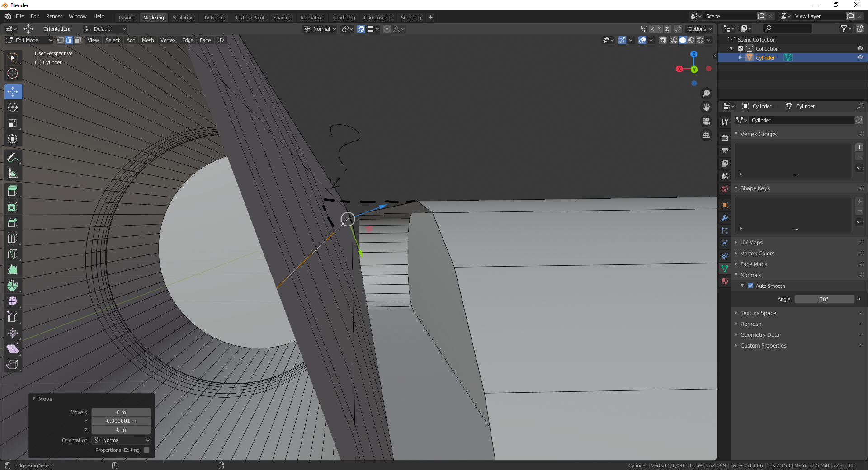Open Normal transform orientation header dropdown
Viewport: 868px width, 470px height.
[x=320, y=29]
